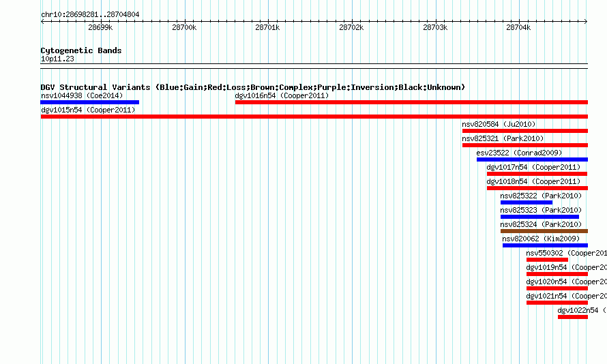Click nsv820584 (Ju2010) variant label

499,124
